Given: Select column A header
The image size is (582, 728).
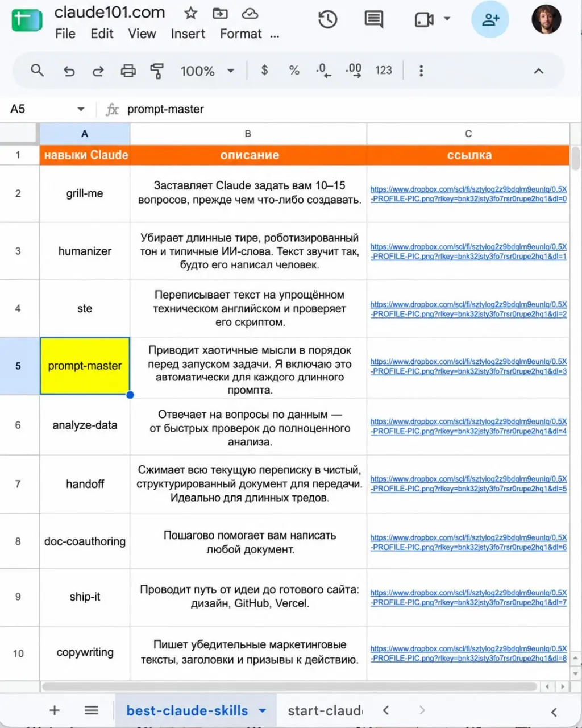Looking at the screenshot, I should click(x=85, y=134).
